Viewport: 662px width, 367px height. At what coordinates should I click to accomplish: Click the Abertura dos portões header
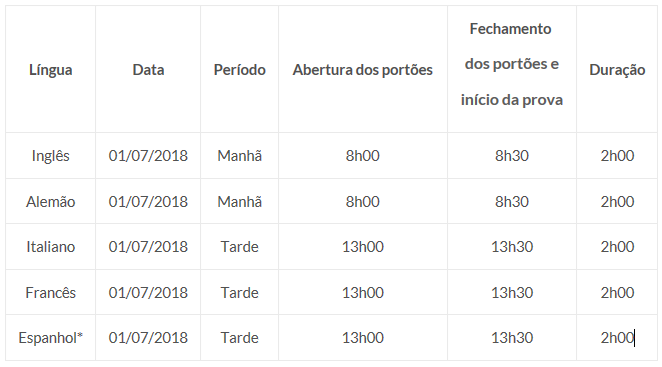363,70
